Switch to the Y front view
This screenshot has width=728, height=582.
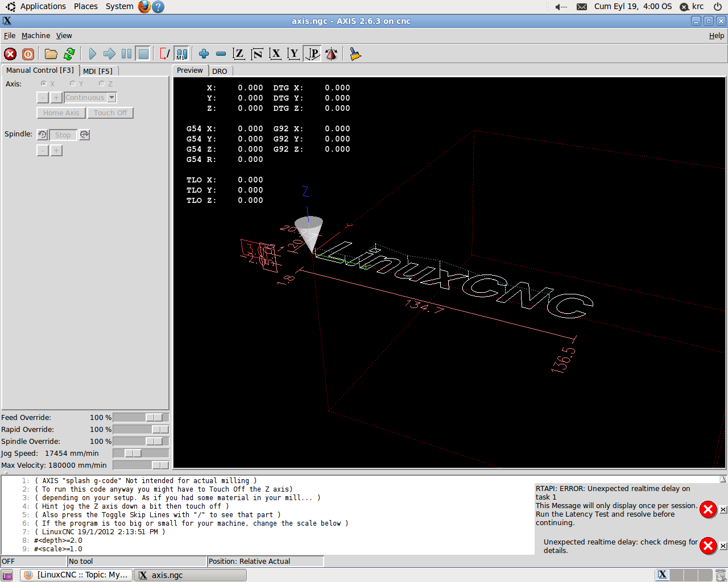(293, 54)
